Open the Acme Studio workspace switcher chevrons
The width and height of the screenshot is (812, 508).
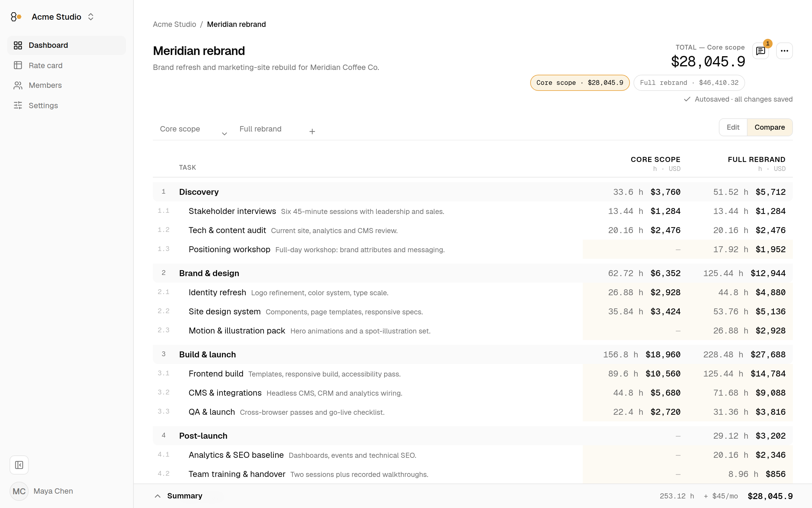tap(90, 17)
